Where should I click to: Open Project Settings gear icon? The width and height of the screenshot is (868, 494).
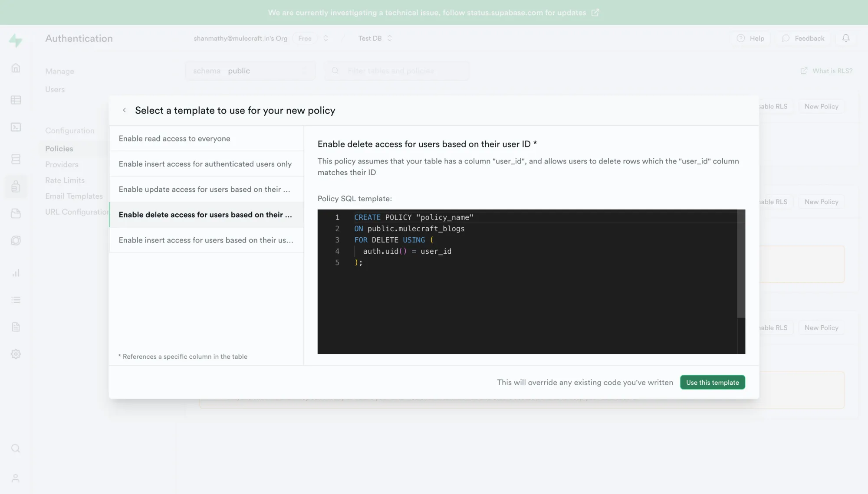tap(16, 354)
